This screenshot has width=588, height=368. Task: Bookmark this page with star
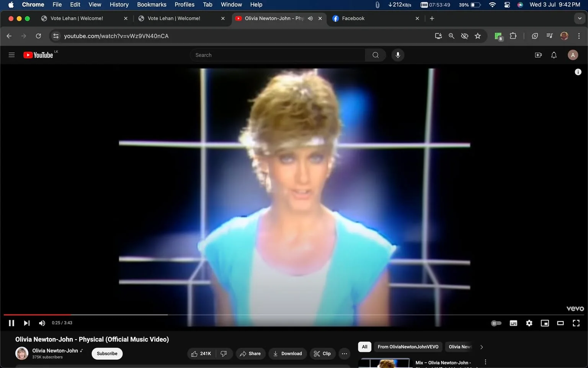pos(478,36)
